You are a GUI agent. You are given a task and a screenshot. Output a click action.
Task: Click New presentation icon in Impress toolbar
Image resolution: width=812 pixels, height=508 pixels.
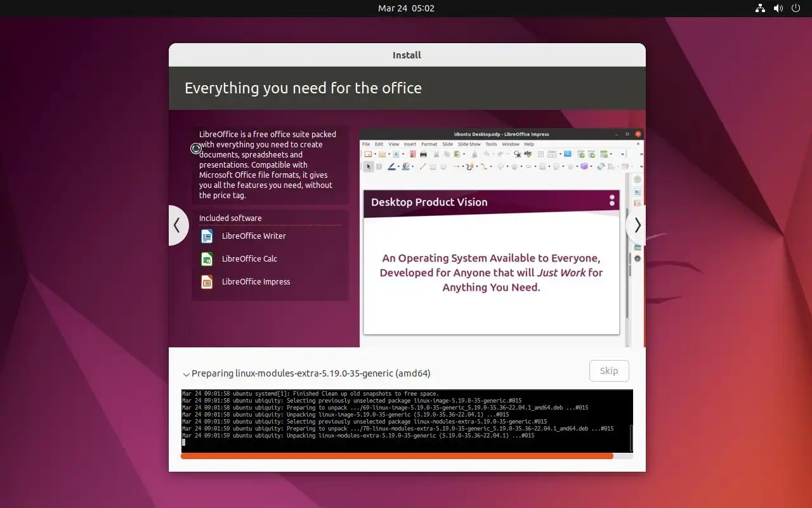[x=368, y=154]
